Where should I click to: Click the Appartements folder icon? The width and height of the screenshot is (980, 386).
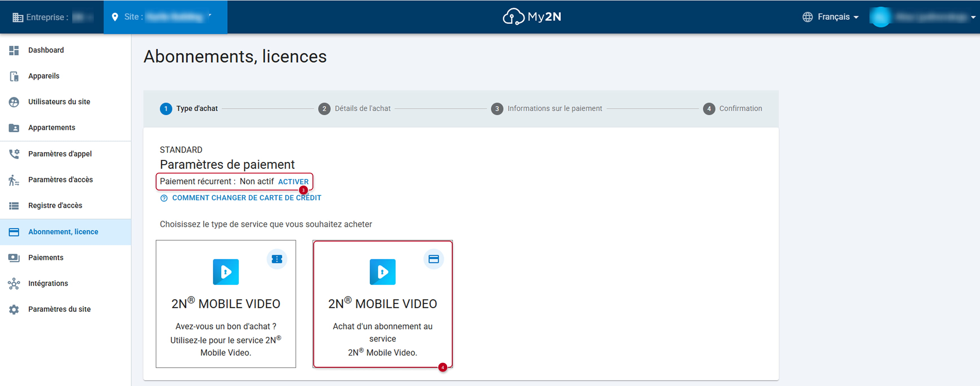(x=14, y=128)
